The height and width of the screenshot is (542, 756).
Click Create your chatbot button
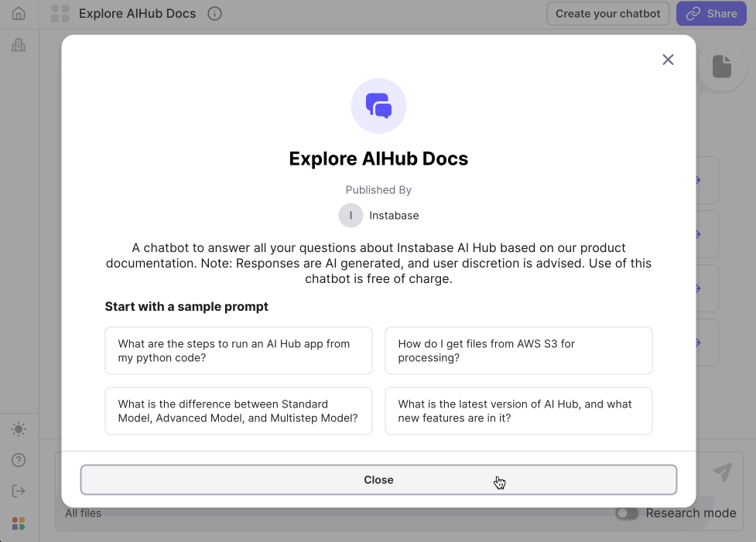(607, 13)
